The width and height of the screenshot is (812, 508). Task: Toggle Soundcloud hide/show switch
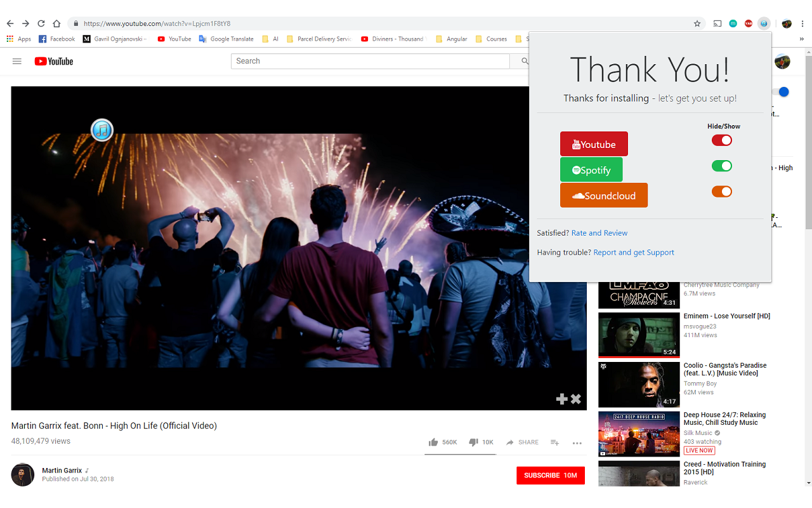pos(722,191)
